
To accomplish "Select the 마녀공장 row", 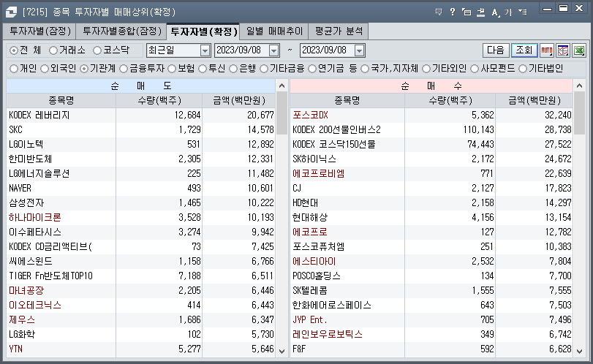I will (x=141, y=291).
